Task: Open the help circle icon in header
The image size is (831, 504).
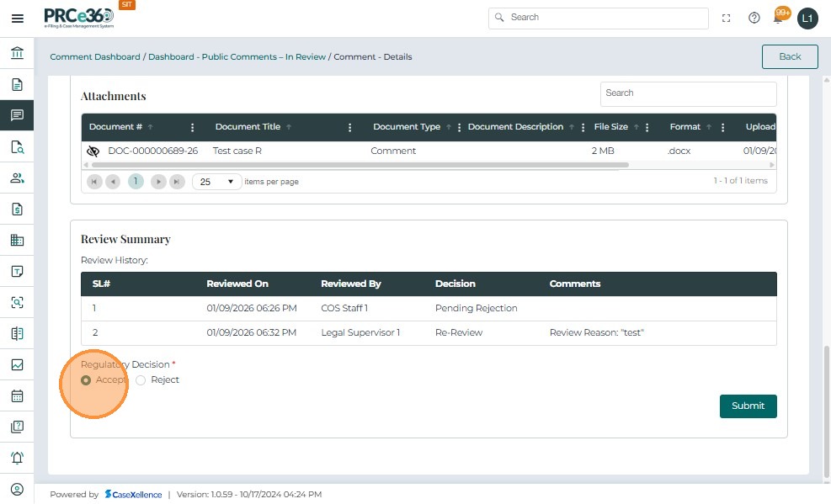Action: click(x=754, y=18)
